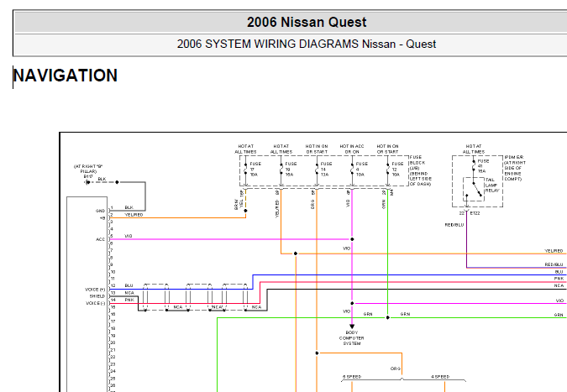Screen dimensions: 567x392
Task: Select the "FUSE 41" label in IPDM box
Action: click(484, 166)
